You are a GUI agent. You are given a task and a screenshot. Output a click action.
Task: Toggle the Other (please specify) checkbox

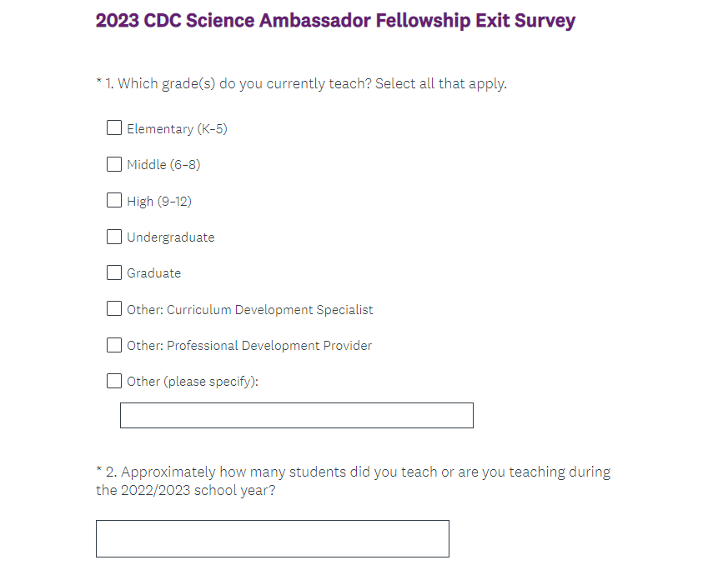[x=114, y=381]
